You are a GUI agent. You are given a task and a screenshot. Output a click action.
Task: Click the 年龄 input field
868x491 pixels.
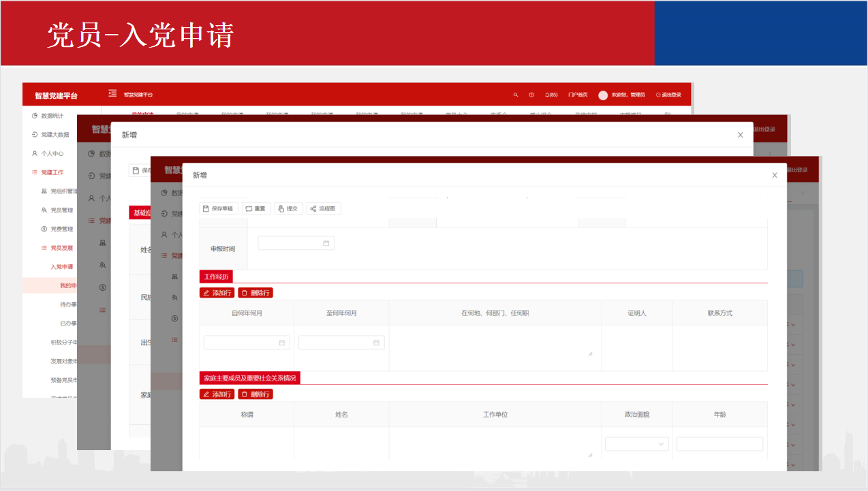(719, 444)
